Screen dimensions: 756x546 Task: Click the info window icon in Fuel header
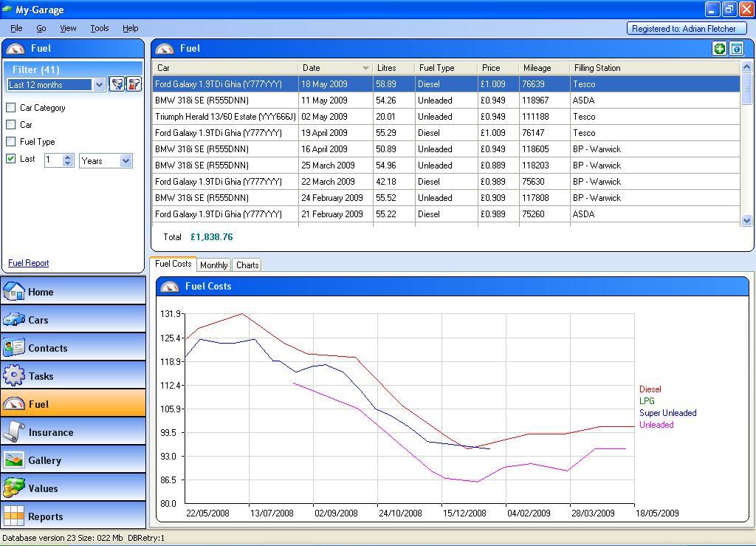(x=736, y=49)
